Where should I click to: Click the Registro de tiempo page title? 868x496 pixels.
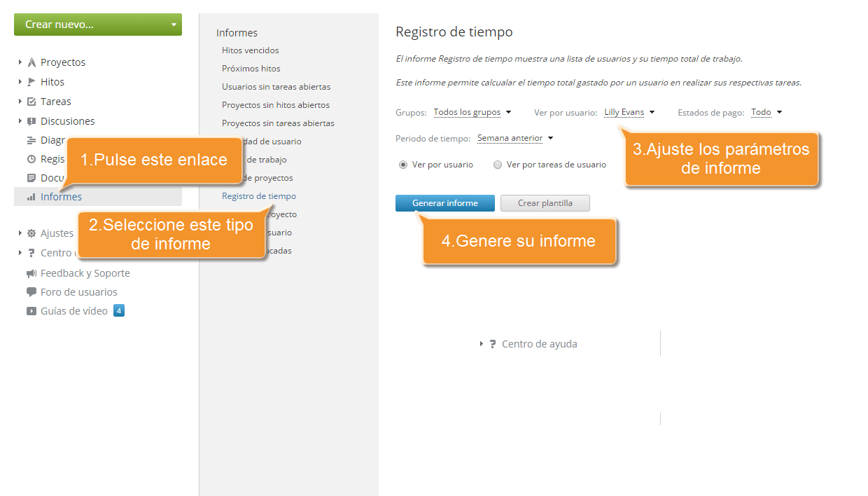(454, 32)
